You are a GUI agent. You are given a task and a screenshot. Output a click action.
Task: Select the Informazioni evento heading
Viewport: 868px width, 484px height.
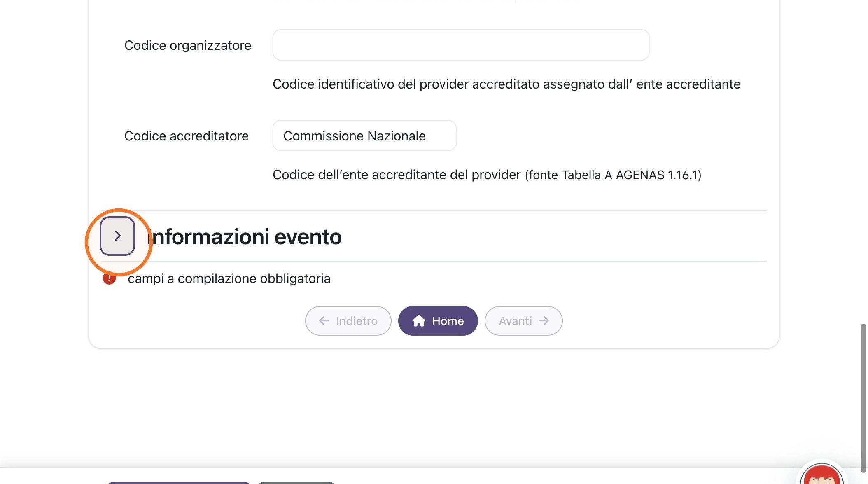[x=245, y=237]
